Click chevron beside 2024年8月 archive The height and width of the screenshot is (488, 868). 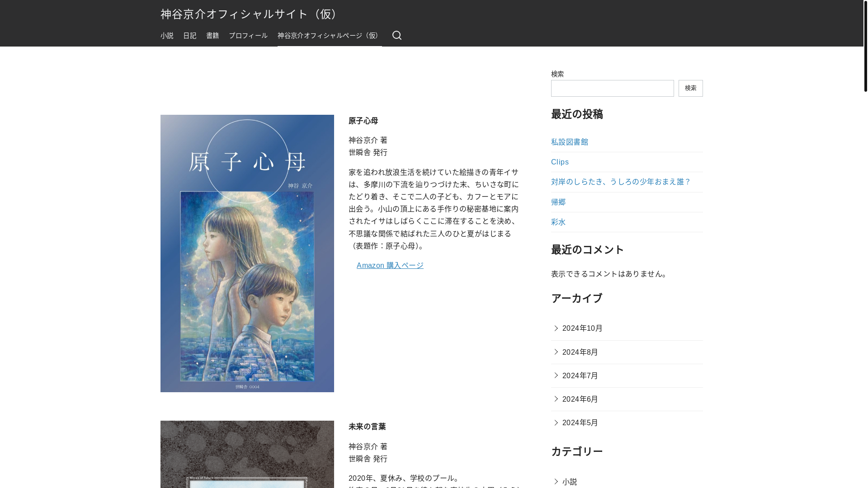[x=556, y=352]
